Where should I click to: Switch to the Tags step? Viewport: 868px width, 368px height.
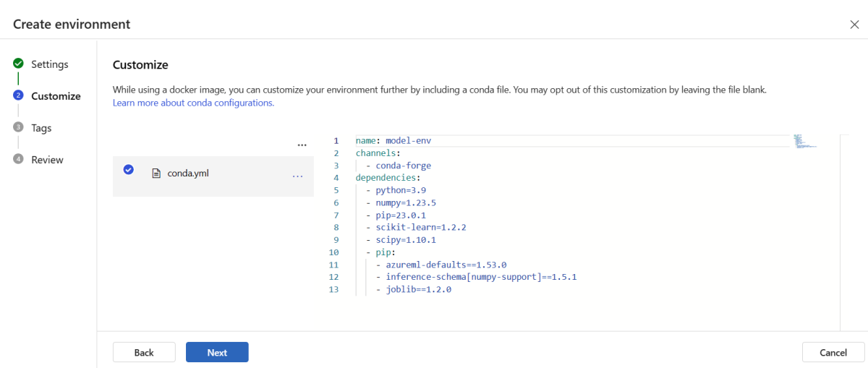point(41,128)
